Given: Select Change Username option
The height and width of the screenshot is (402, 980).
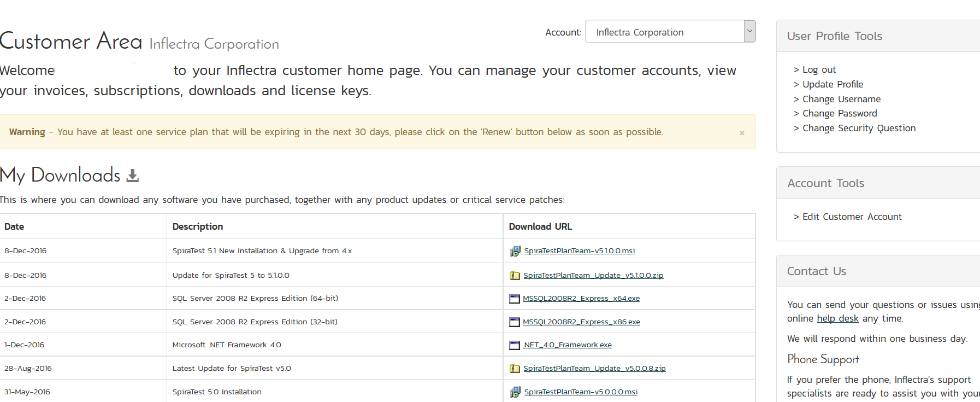Looking at the screenshot, I should tap(841, 99).
